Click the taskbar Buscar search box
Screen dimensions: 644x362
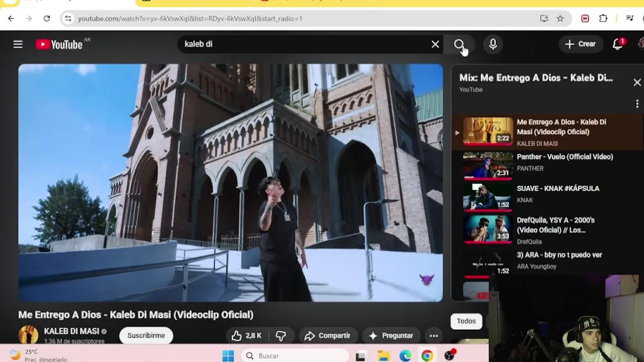(295, 356)
